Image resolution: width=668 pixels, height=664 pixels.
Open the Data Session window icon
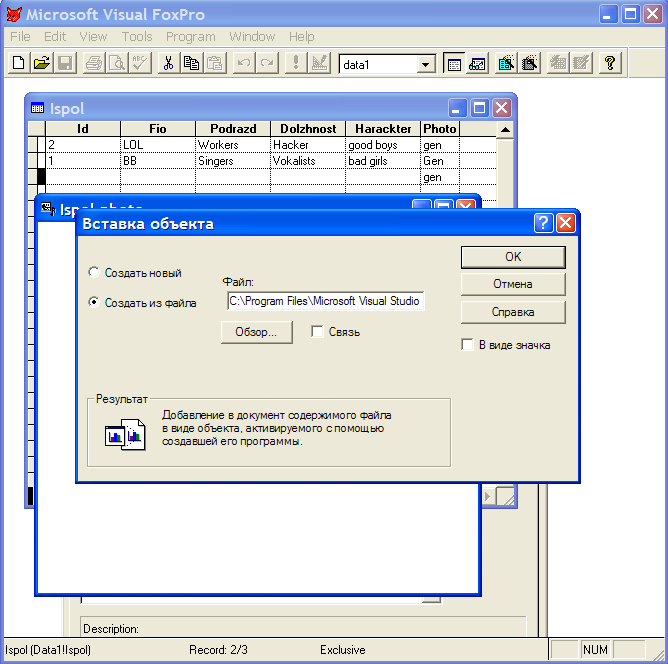pos(477,63)
